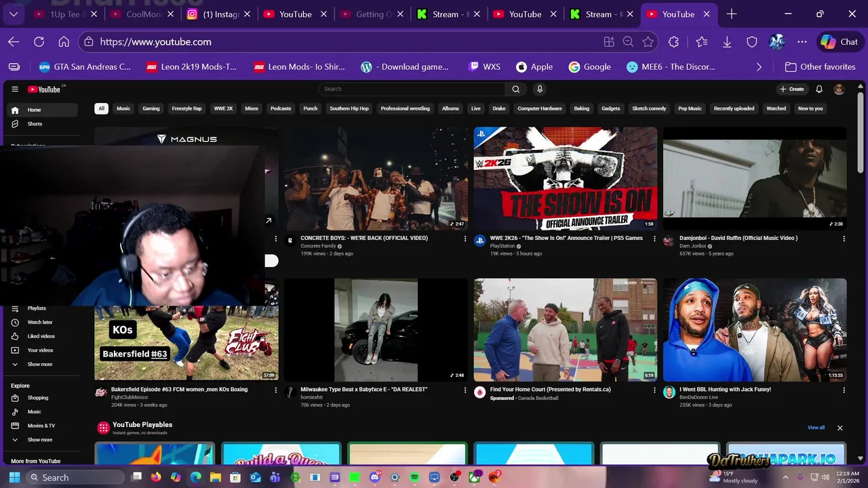This screenshot has width=868, height=488.
Task: Open GTA San Andreas favorites bookmark
Action: click(85, 67)
